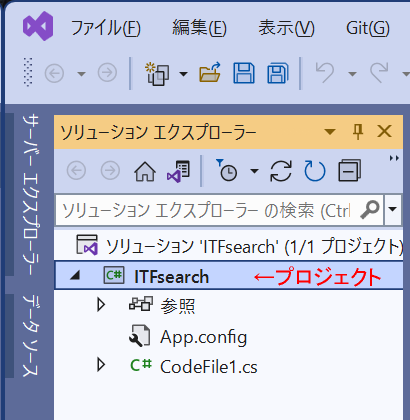Expand the CodeFile1.cs node

101,365
